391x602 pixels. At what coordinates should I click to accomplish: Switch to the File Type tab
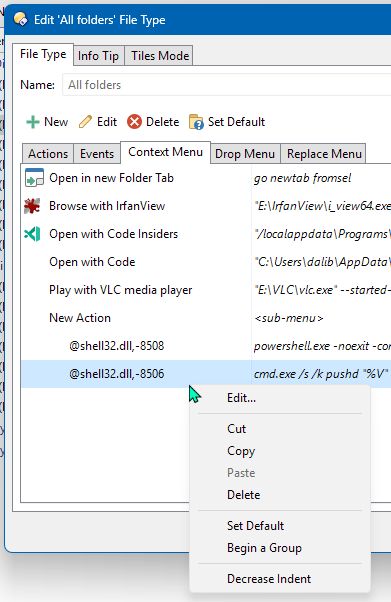click(x=43, y=55)
